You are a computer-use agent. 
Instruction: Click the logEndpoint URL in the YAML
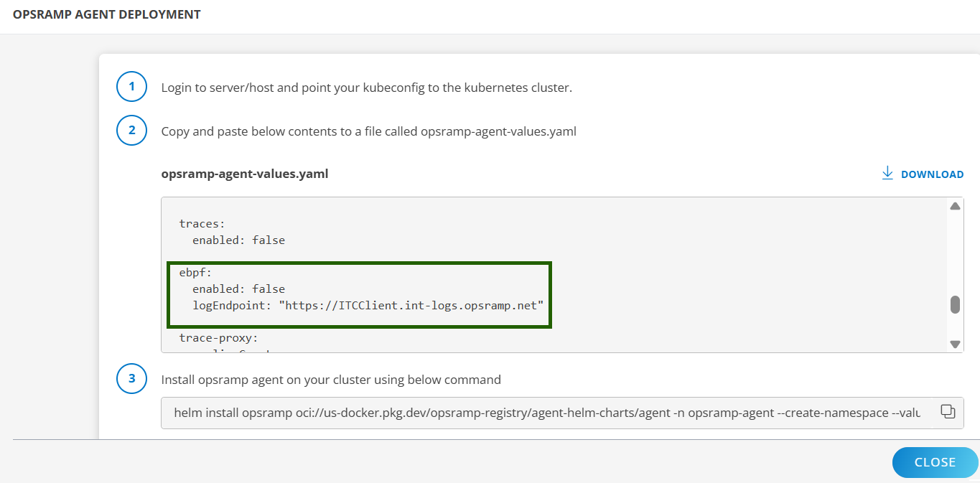pyautogui.click(x=411, y=305)
